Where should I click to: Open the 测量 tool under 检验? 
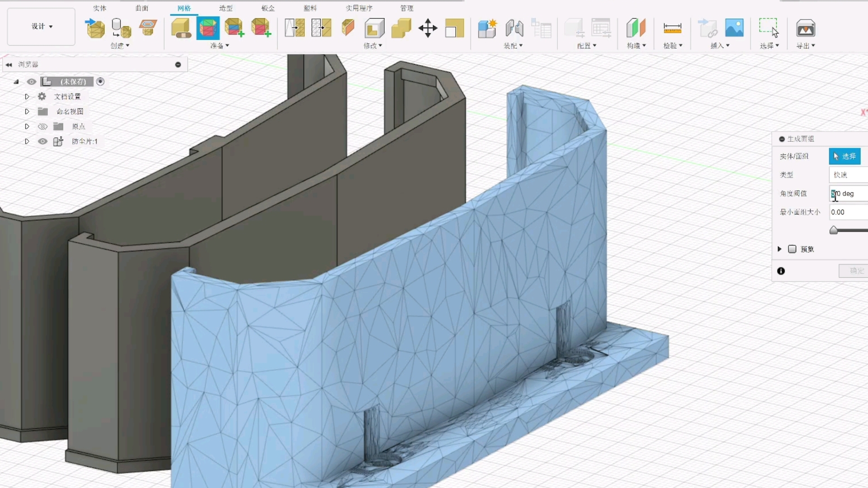(672, 28)
